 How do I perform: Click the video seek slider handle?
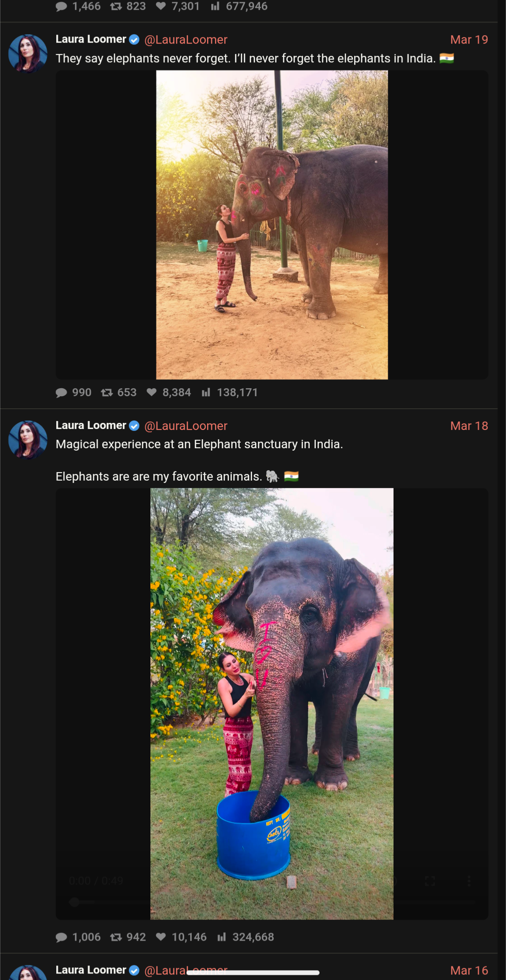(x=74, y=902)
